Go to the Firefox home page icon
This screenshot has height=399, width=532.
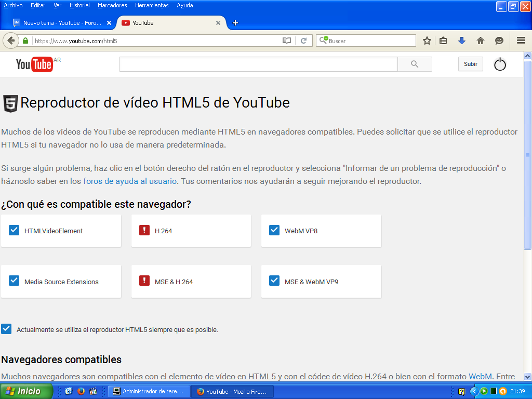(481, 41)
